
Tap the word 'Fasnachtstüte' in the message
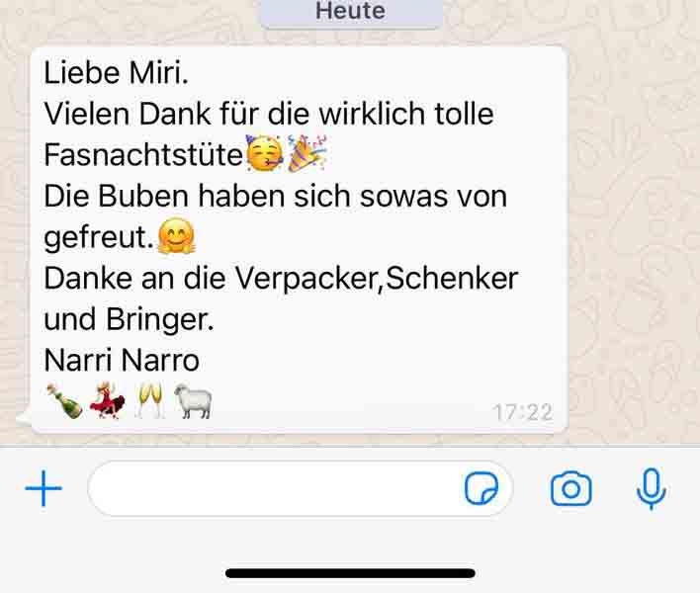pos(143,155)
